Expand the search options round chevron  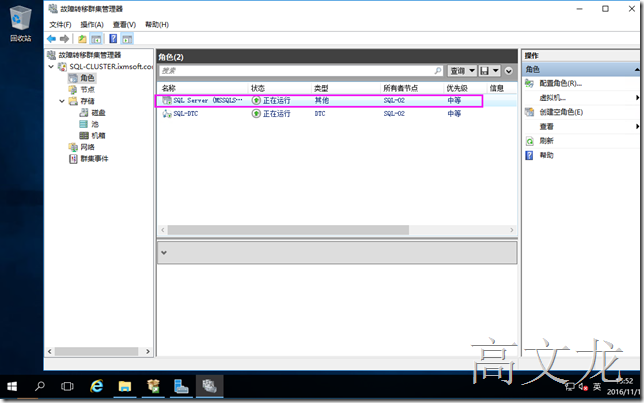coord(508,71)
